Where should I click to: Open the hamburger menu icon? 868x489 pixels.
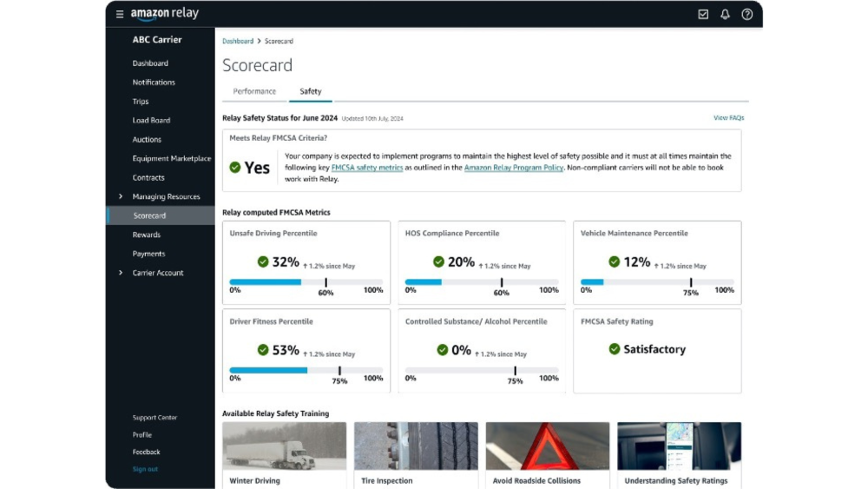pyautogui.click(x=120, y=14)
